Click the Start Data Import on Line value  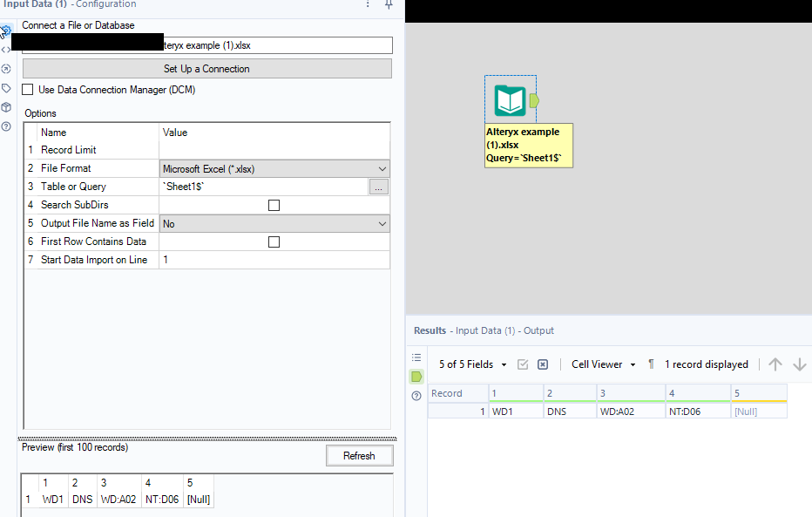[x=274, y=260]
